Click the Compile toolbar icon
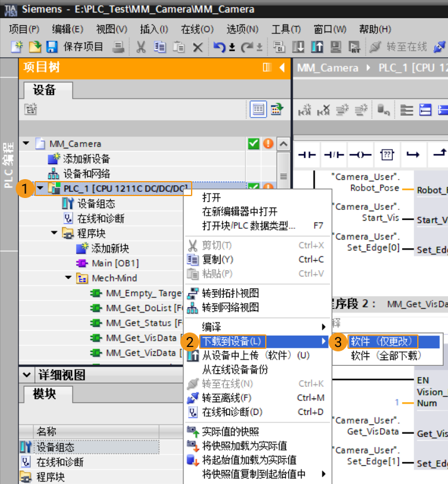448x484 pixels. pyautogui.click(x=279, y=47)
